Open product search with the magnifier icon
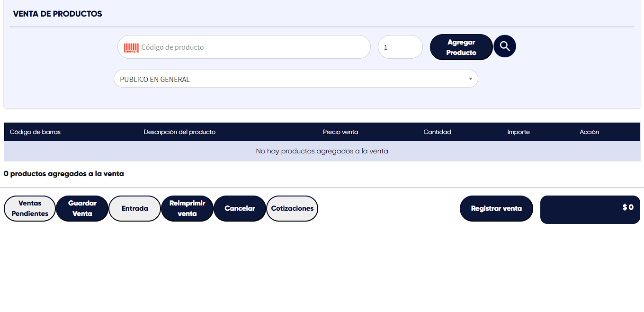Viewport: 644px width, 312px height. click(505, 46)
